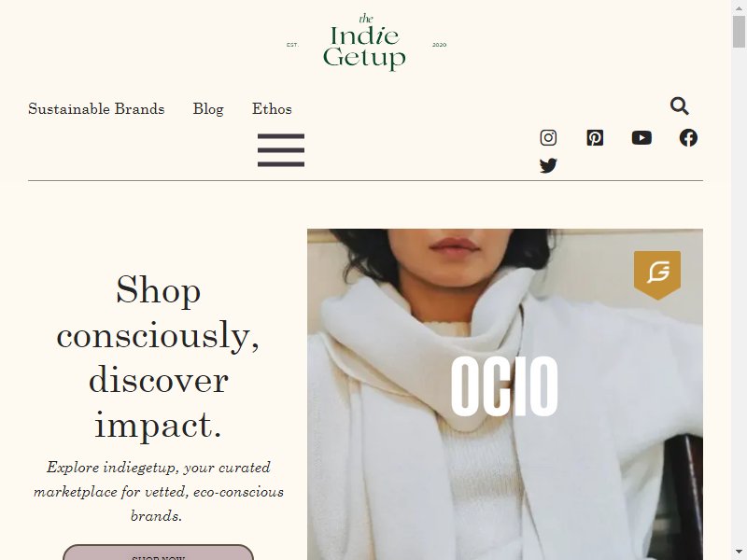Open the OCIO brand image
Image resolution: width=747 pixels, height=560 pixels.
(x=505, y=394)
